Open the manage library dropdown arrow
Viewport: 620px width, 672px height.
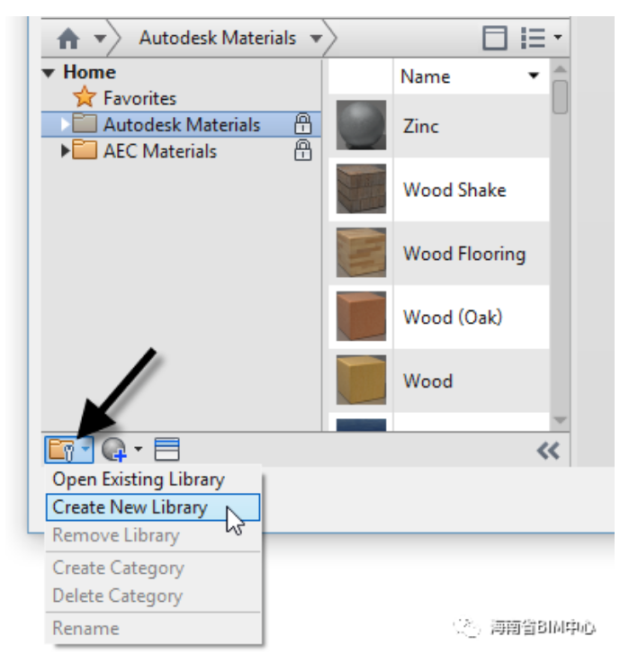point(86,449)
